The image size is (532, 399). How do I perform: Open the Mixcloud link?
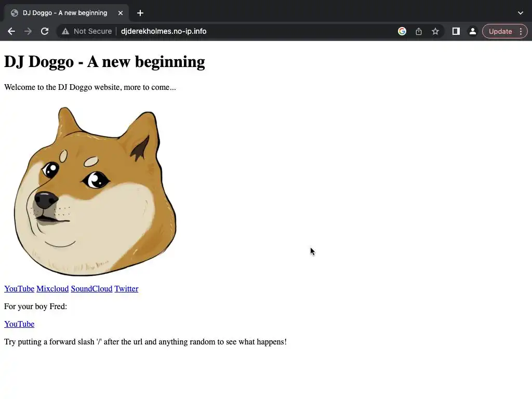coord(52,289)
